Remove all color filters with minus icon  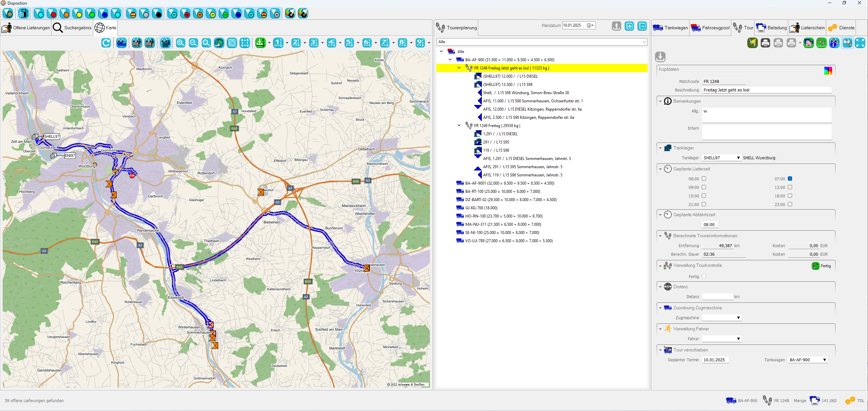[303, 13]
